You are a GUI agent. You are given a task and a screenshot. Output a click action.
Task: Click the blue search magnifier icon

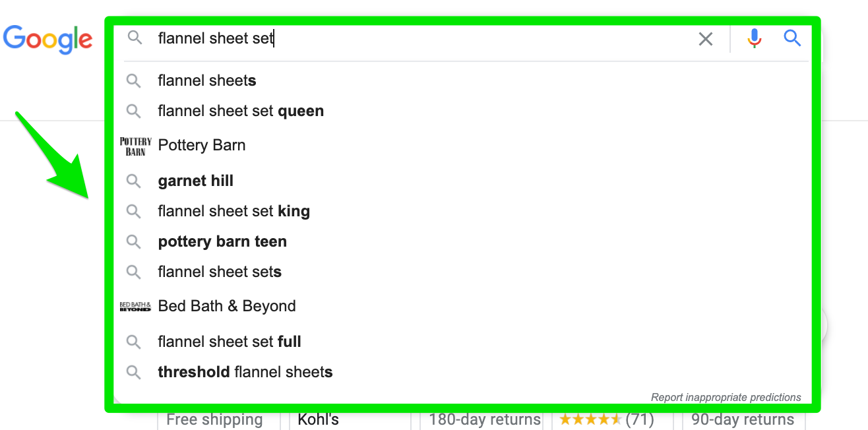[791, 38]
